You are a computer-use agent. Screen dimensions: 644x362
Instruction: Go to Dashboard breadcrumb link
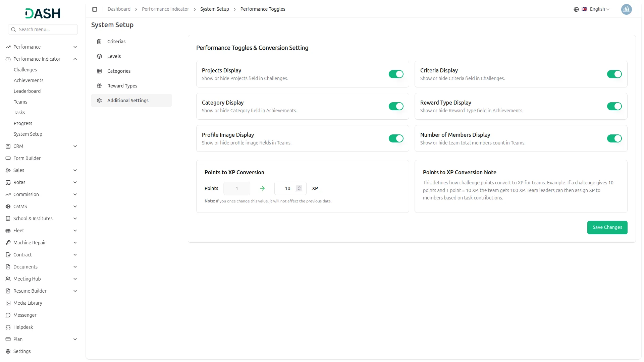pyautogui.click(x=119, y=9)
